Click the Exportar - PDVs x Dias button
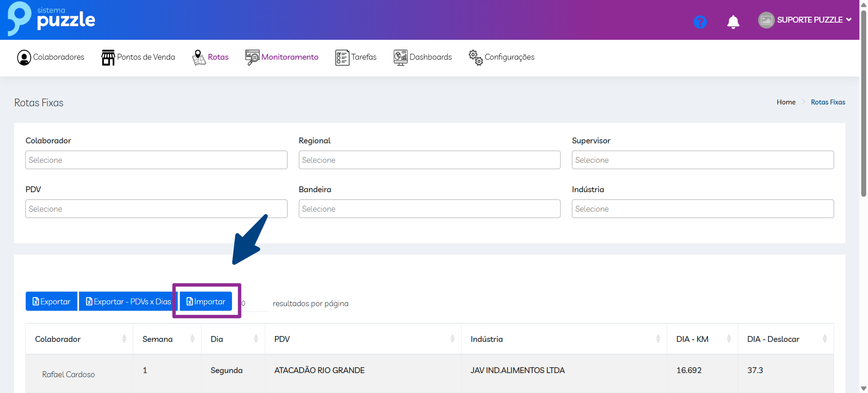 [x=128, y=302]
